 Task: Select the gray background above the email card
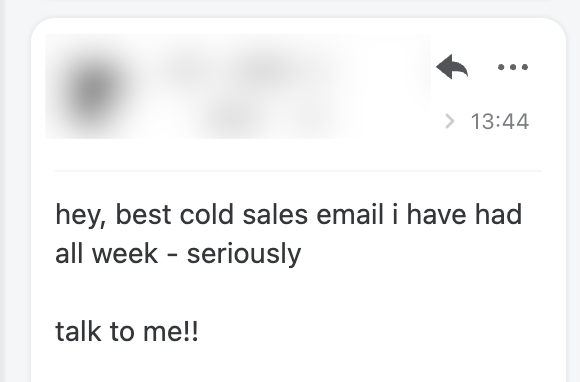[290, 8]
